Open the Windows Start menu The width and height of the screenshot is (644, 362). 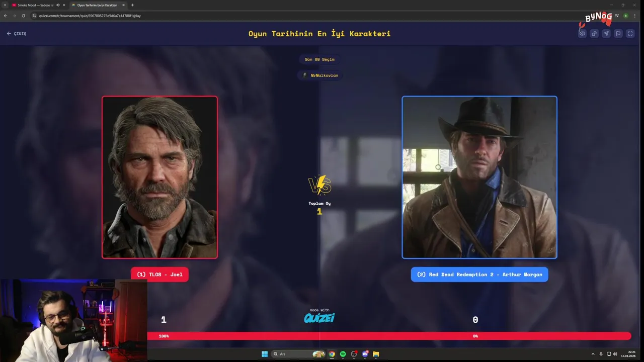pyautogui.click(x=265, y=354)
